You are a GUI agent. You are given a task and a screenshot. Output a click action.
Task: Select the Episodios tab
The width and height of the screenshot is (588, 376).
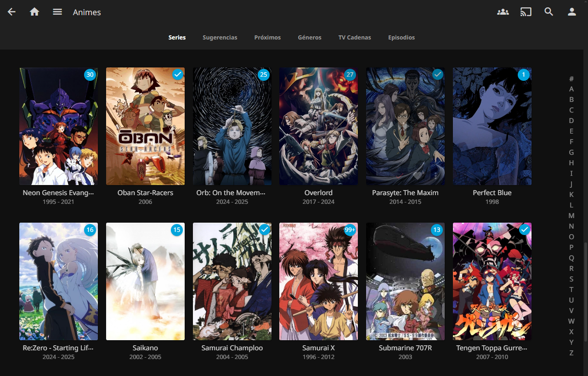401,37
